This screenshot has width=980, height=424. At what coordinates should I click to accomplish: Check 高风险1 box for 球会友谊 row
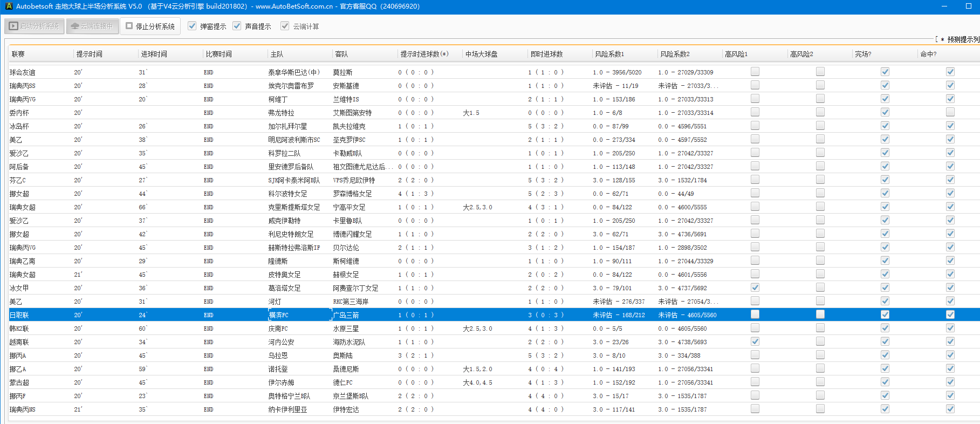pyautogui.click(x=755, y=72)
